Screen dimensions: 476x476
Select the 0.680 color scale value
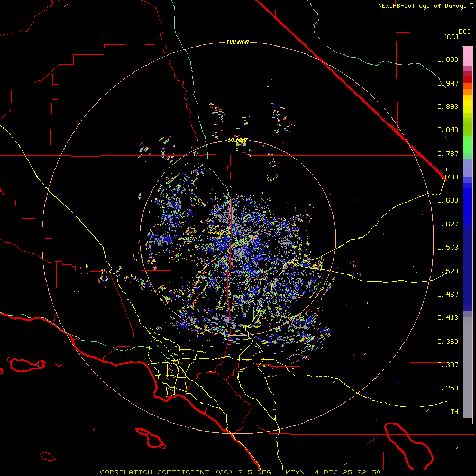coord(448,200)
